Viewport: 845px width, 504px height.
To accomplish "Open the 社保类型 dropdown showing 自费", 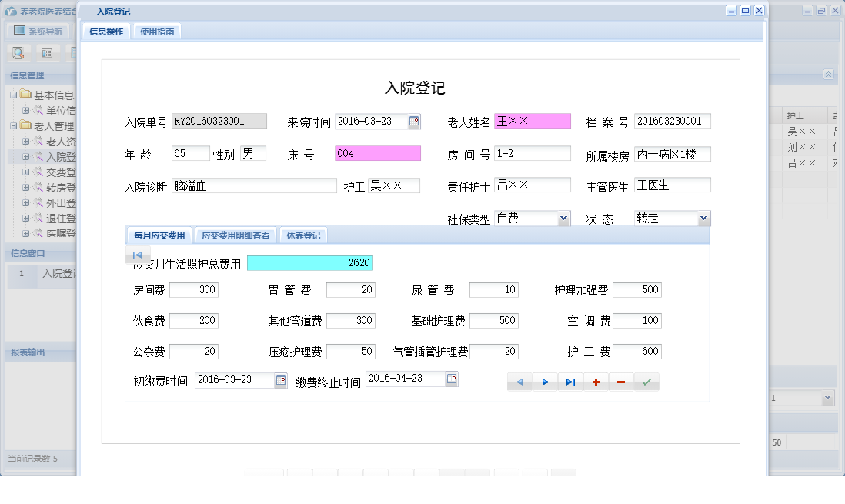I will tap(565, 218).
